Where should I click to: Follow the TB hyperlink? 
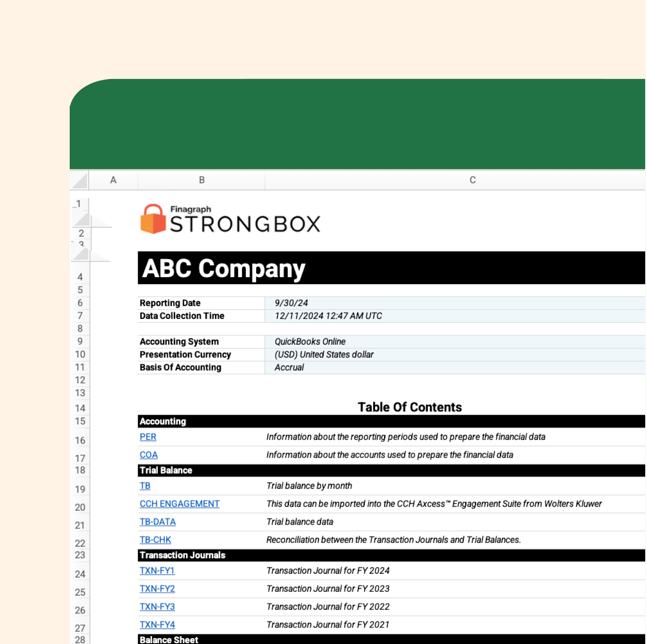pos(145,486)
